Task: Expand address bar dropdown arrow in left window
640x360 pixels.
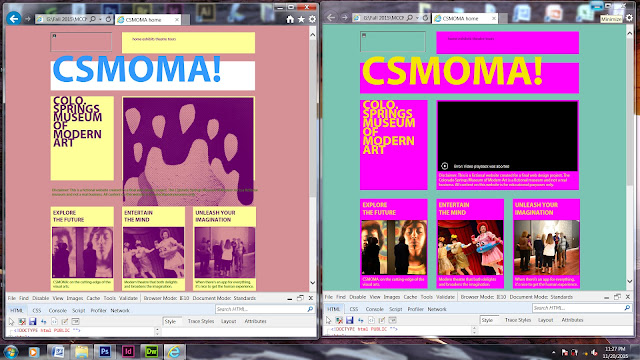Action: 100,19
